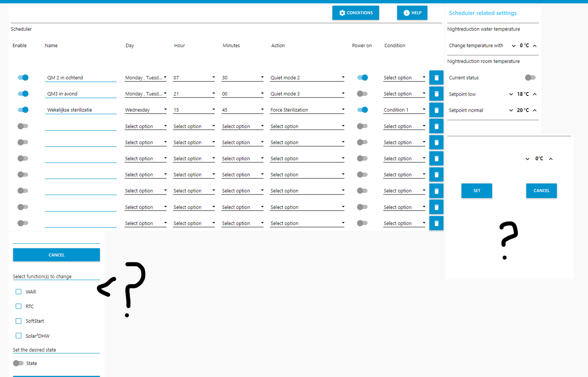Screen dimensions: 588x377
Task: Open Action dropdown showing Quiet mode 2
Action: click(307, 78)
